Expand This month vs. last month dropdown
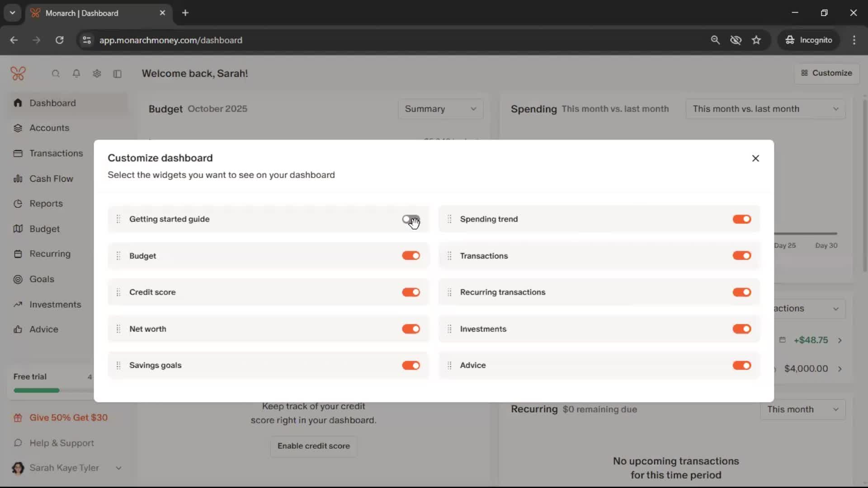This screenshot has height=488, width=868. click(x=765, y=109)
